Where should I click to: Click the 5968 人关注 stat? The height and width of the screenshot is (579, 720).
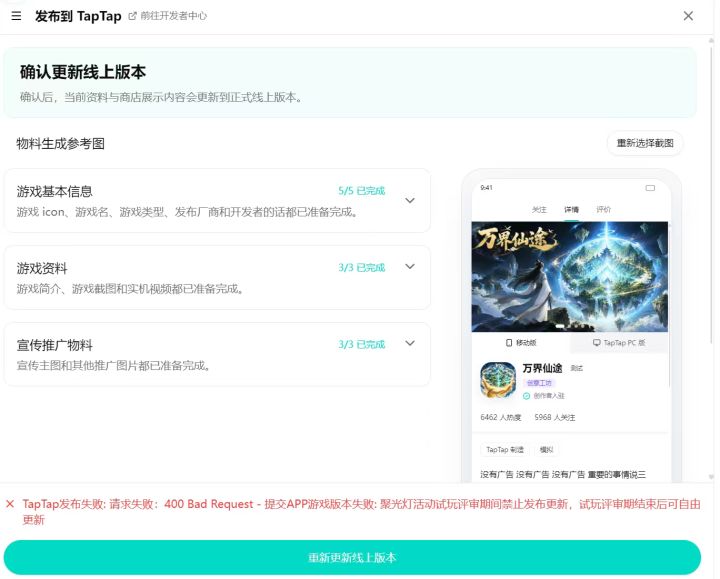tap(555, 417)
